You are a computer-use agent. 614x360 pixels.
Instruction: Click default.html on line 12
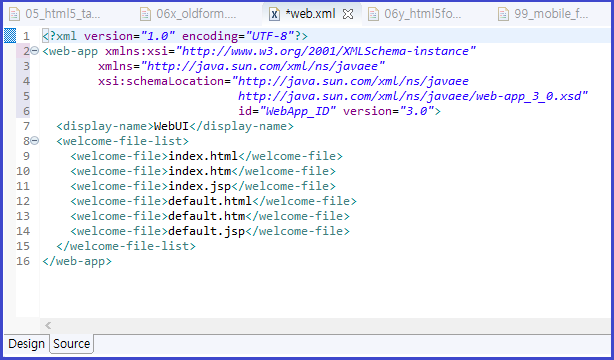pos(210,201)
